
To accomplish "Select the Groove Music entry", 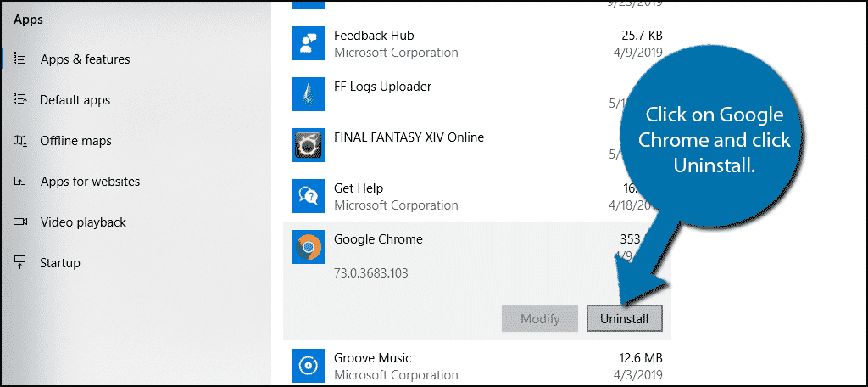I will pos(373,357).
